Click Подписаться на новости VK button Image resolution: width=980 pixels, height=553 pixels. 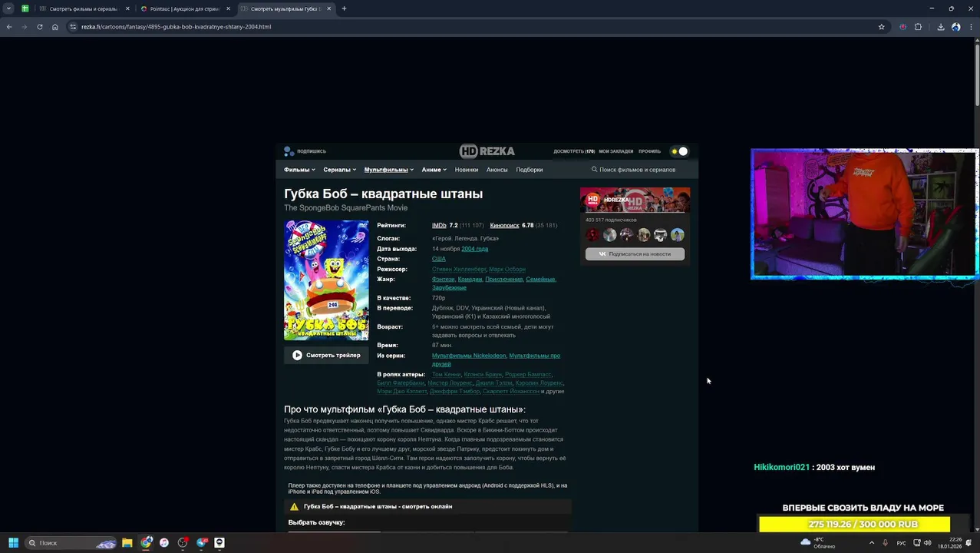pyautogui.click(x=635, y=254)
